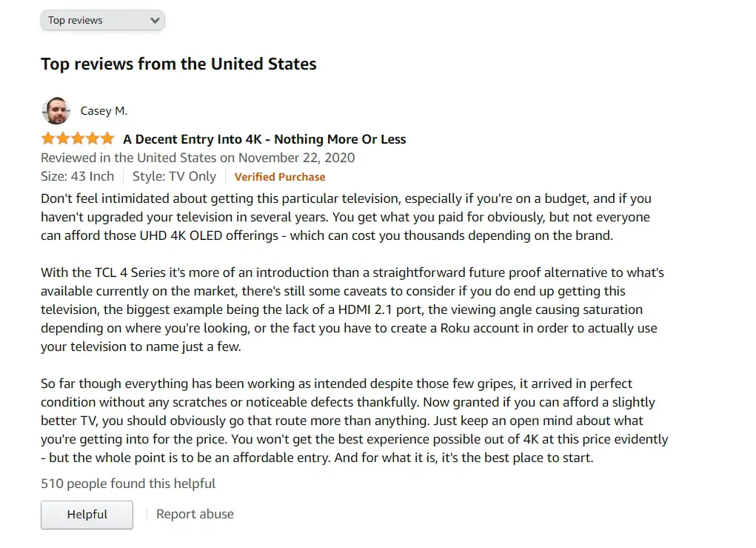Click the review date November 22, 2020

tap(296, 158)
